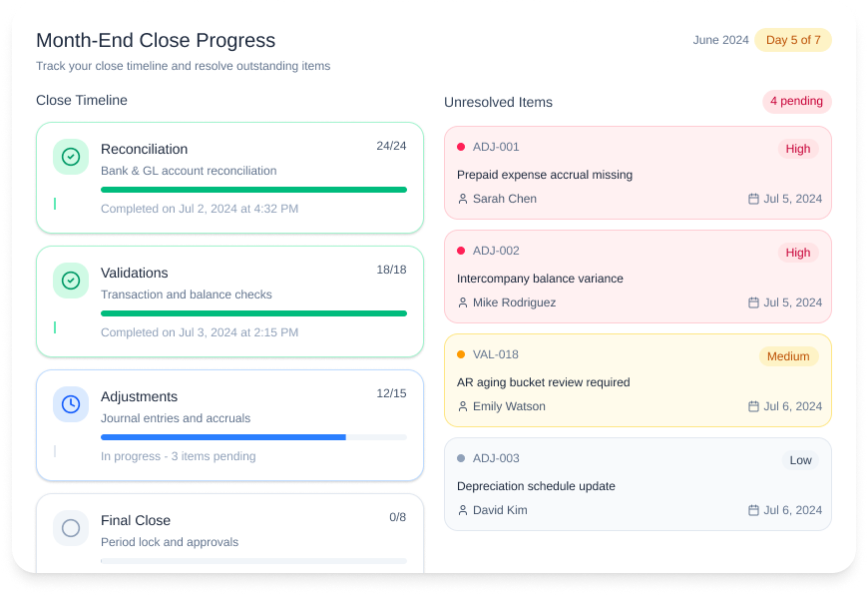Screen dimensions: 868x595
Task: Click the Validations completed checkmark icon
Action: click(x=71, y=281)
